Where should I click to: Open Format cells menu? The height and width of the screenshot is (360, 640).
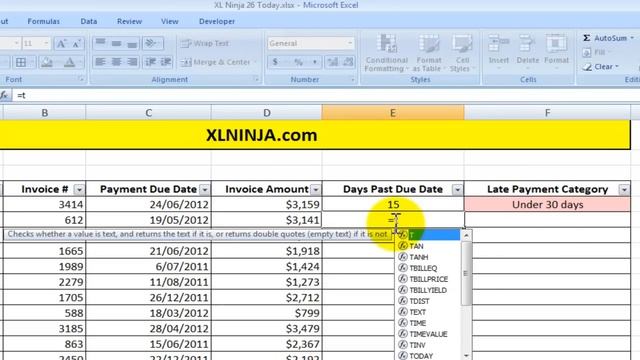(556, 52)
